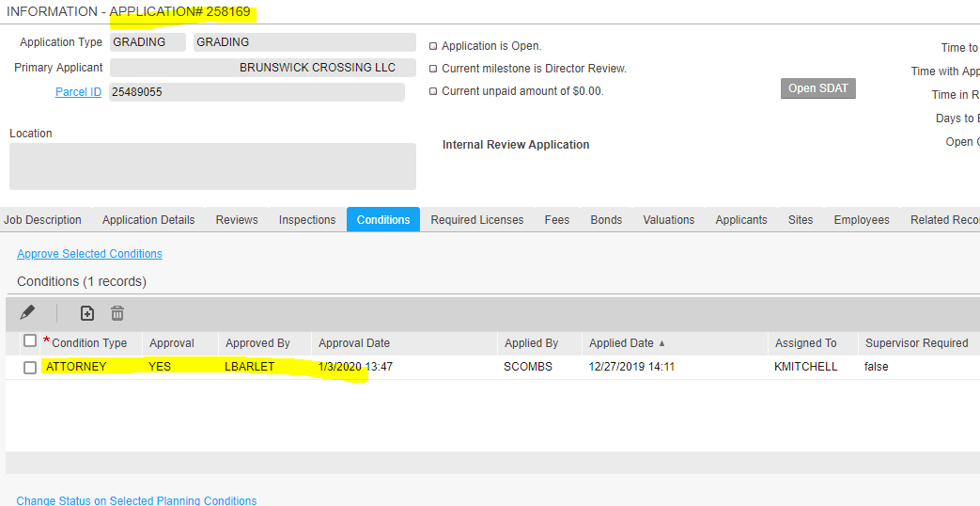980x506 pixels.
Task: Click the first Application Type GRADING field
Action: pos(148,42)
